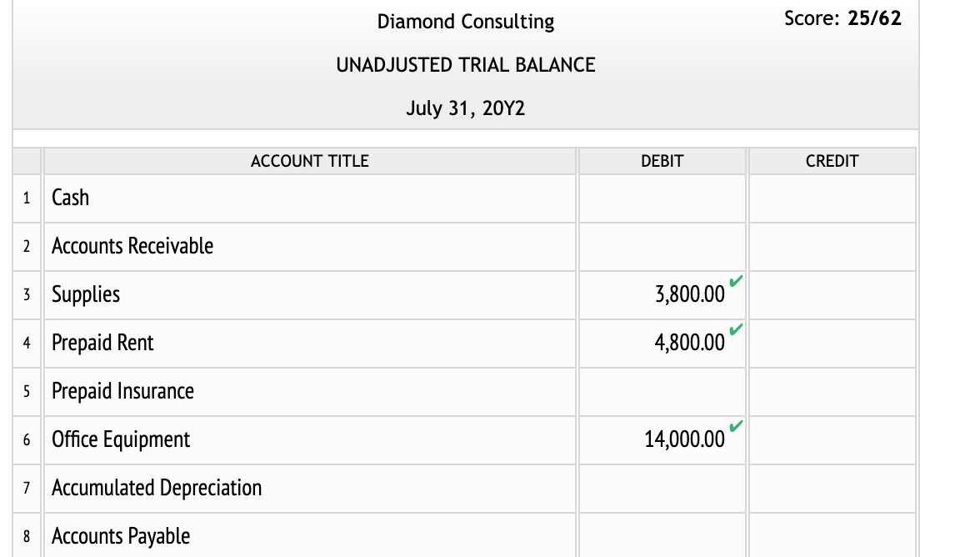
Task: Click the Diamond Consulting title
Action: pos(464,22)
